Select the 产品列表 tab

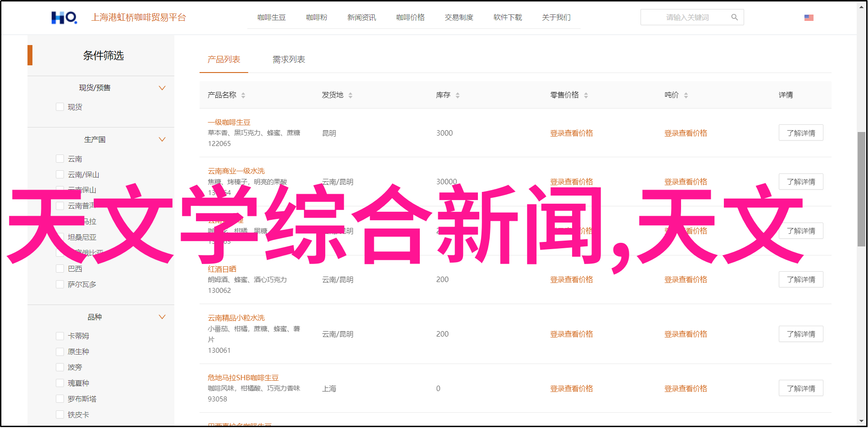(224, 59)
